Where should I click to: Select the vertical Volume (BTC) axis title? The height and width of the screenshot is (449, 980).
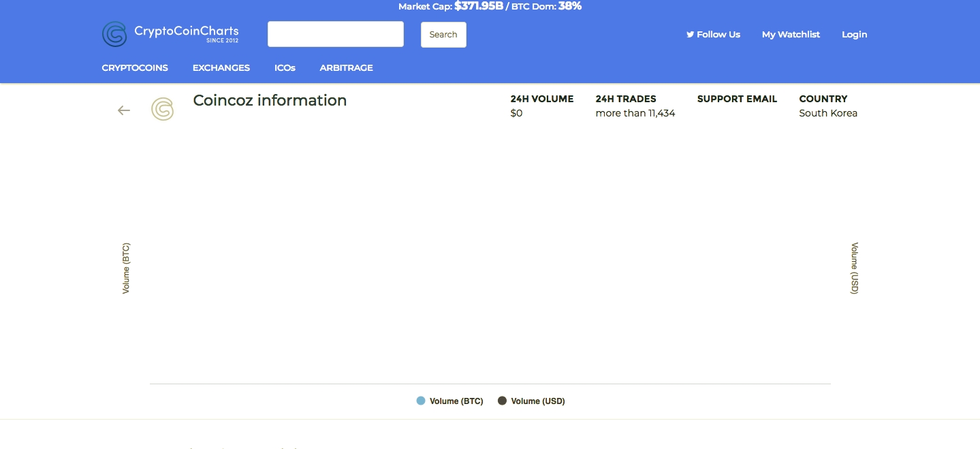(x=126, y=268)
